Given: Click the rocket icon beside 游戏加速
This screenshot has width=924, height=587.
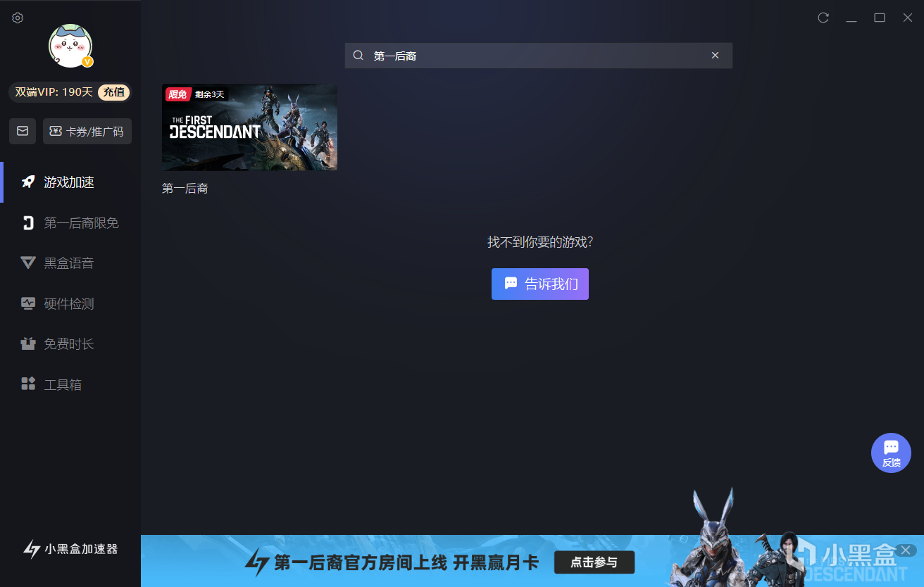Looking at the screenshot, I should click(x=28, y=182).
